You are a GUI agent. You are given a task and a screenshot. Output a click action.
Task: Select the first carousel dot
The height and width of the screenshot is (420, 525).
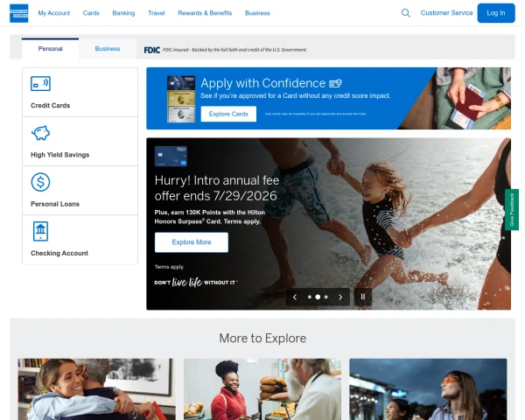click(x=310, y=297)
